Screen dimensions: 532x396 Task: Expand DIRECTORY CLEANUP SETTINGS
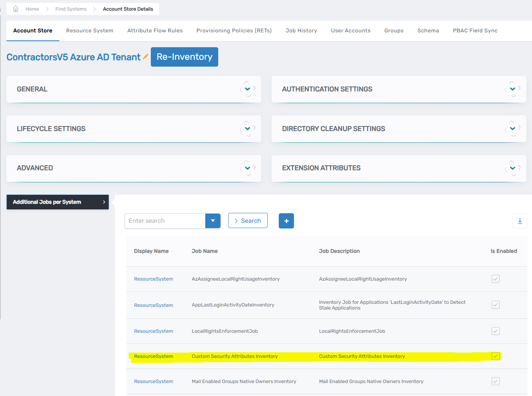coord(512,128)
